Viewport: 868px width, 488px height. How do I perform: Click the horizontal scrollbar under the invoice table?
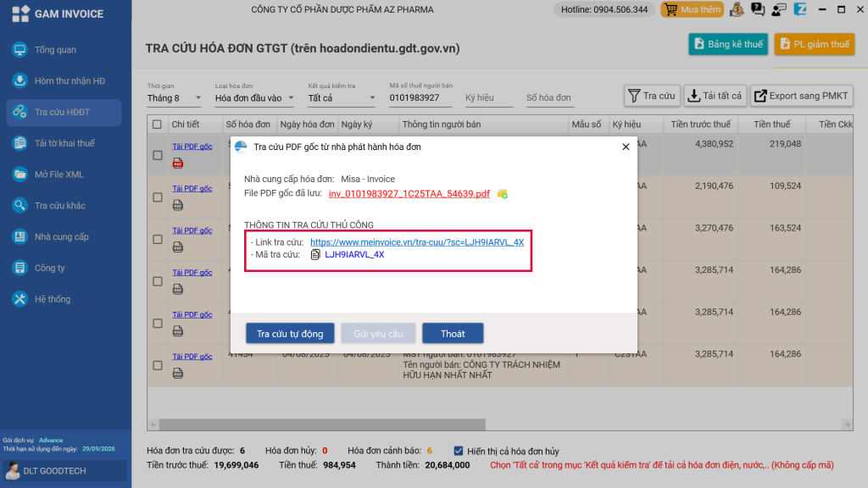pos(500,424)
